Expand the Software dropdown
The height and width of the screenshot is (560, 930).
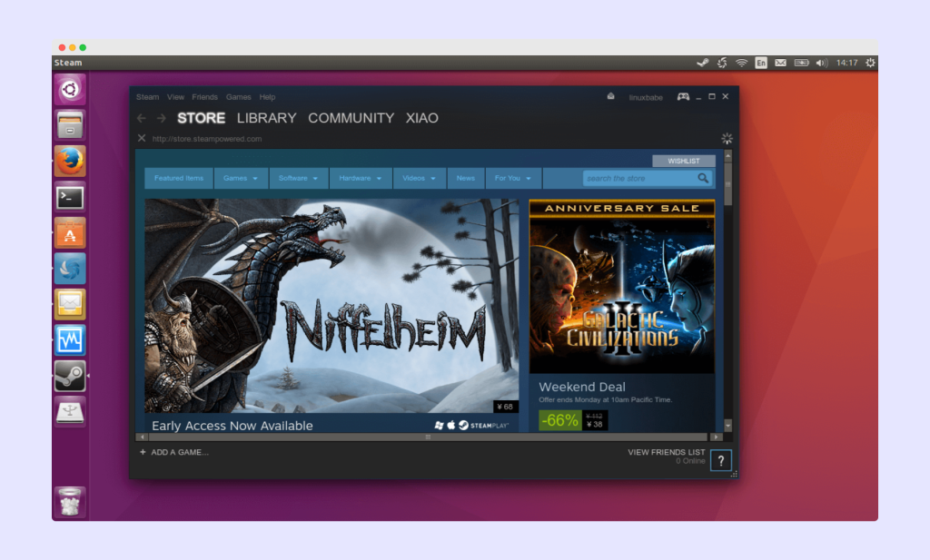click(298, 178)
